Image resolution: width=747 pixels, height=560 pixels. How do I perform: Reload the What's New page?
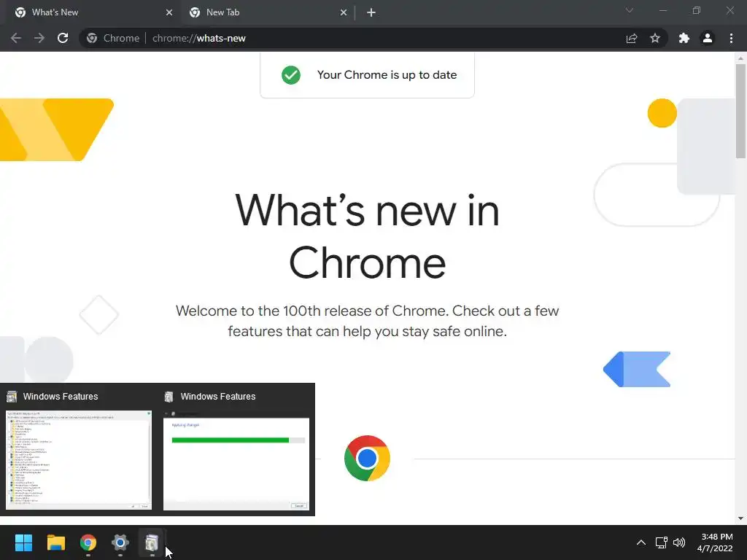[x=63, y=38]
